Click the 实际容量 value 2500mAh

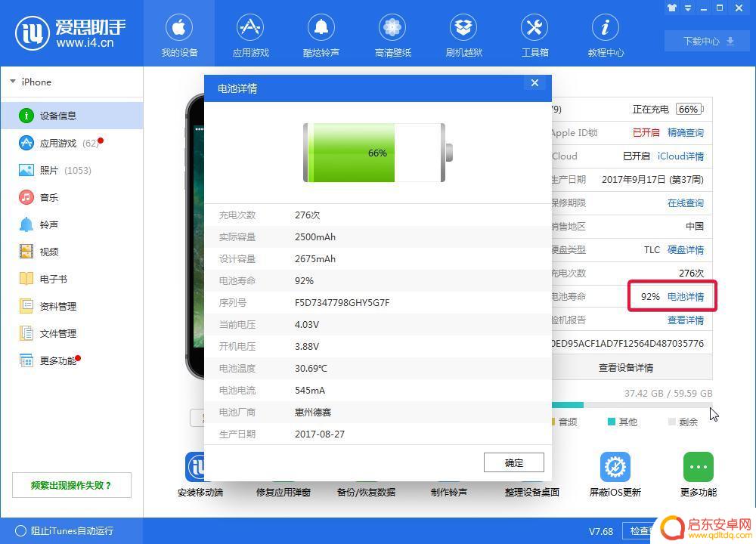pyautogui.click(x=315, y=237)
